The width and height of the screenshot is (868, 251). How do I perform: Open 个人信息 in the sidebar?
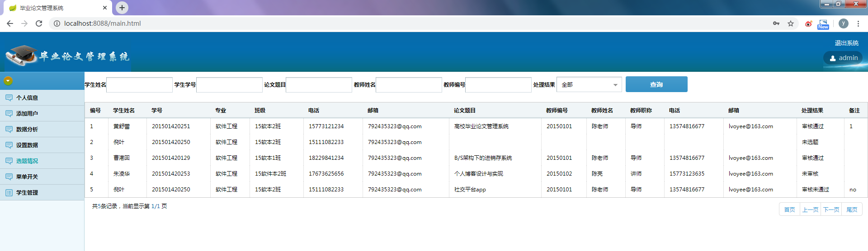[42, 98]
